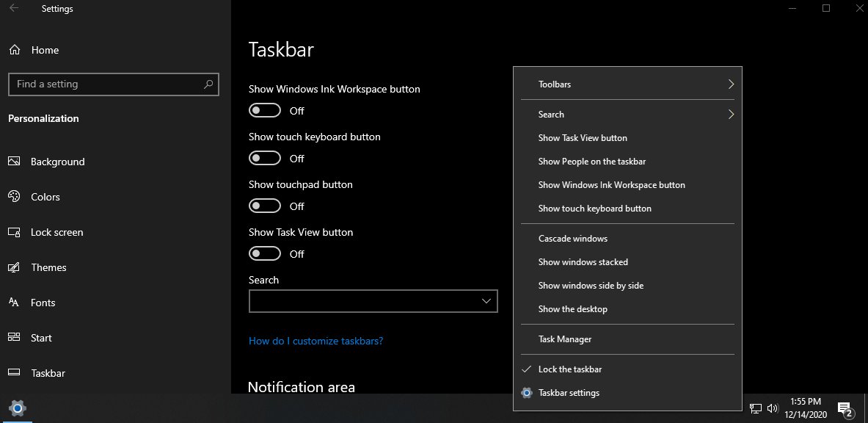Select the Colors palette icon
868x423 pixels.
[x=14, y=197]
